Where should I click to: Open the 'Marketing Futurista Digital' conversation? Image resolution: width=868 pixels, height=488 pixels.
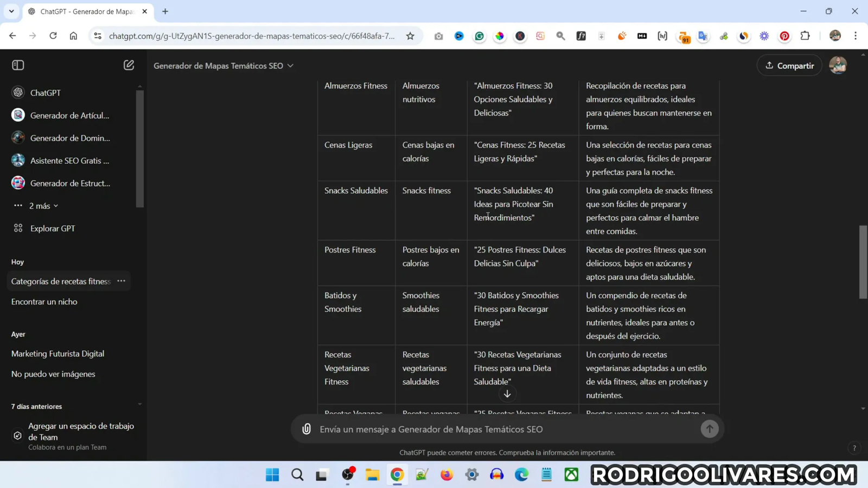(x=58, y=354)
